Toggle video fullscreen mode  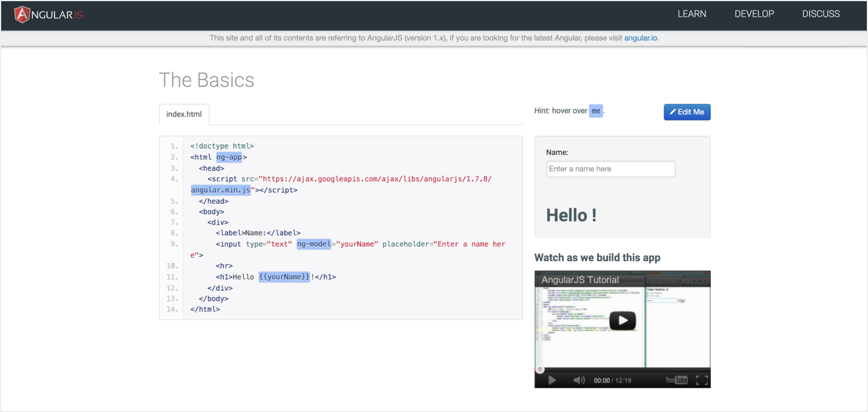coord(702,380)
